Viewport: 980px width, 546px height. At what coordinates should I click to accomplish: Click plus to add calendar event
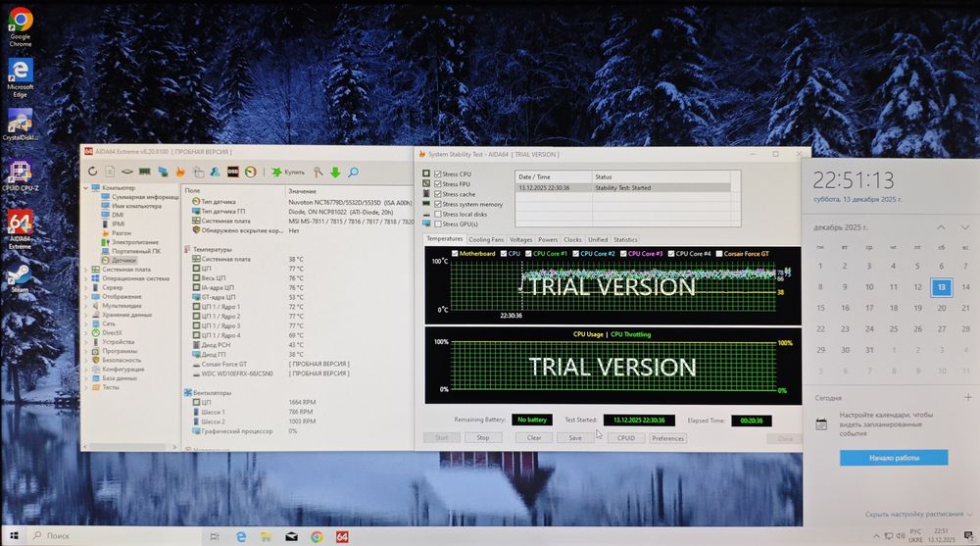coord(967,397)
